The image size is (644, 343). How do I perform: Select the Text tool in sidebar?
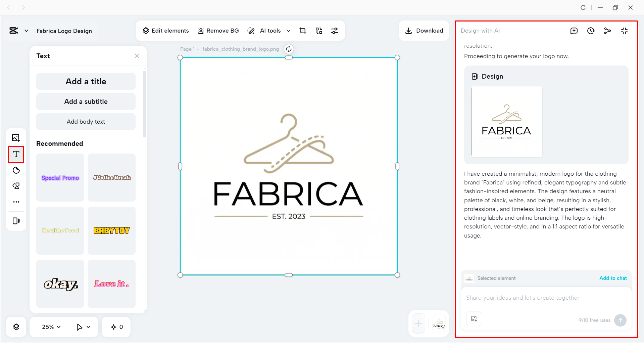16,155
